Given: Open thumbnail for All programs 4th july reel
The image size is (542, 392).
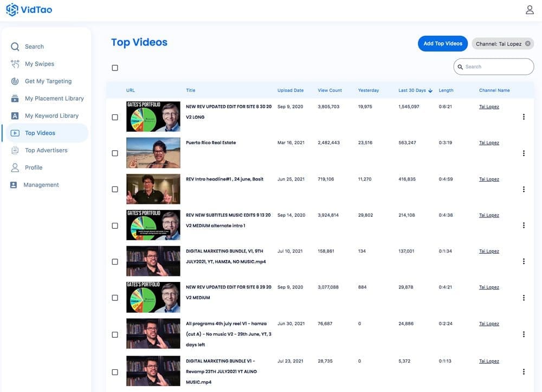Looking at the screenshot, I should point(153,333).
